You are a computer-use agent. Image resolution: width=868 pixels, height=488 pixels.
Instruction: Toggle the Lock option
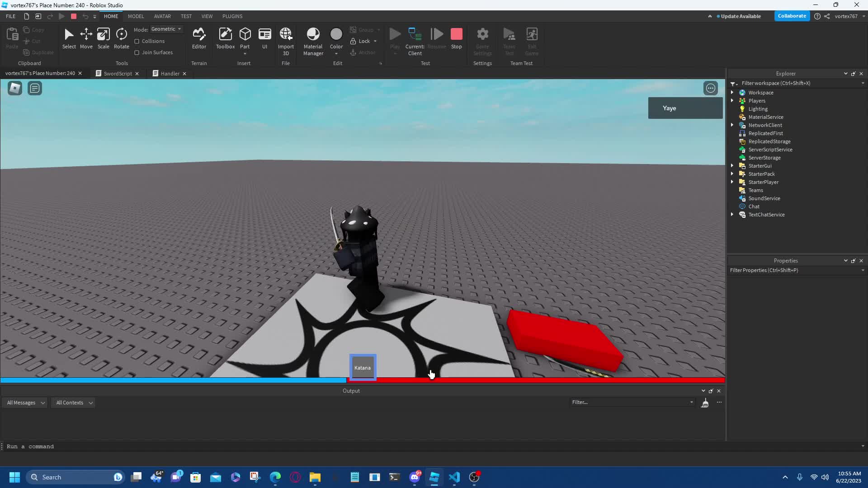[363, 41]
